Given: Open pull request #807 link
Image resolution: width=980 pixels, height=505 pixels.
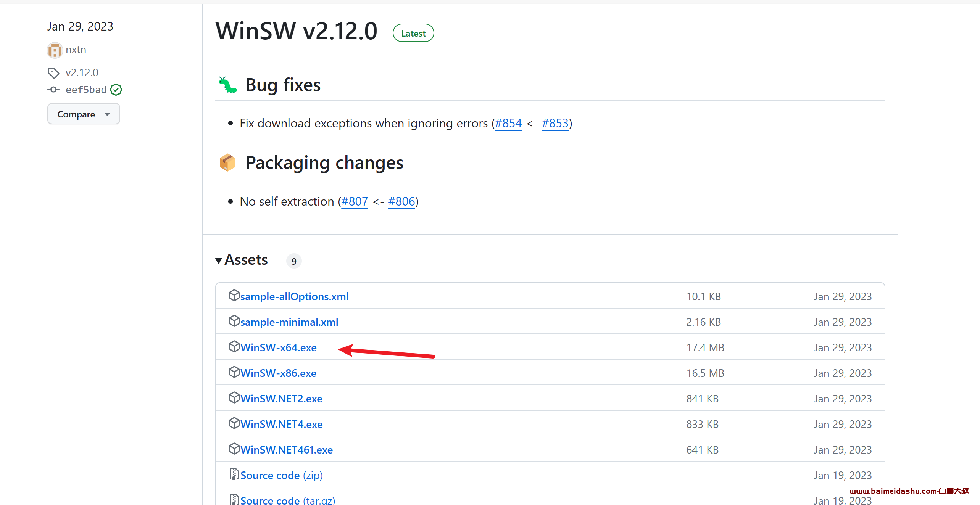Looking at the screenshot, I should [355, 201].
